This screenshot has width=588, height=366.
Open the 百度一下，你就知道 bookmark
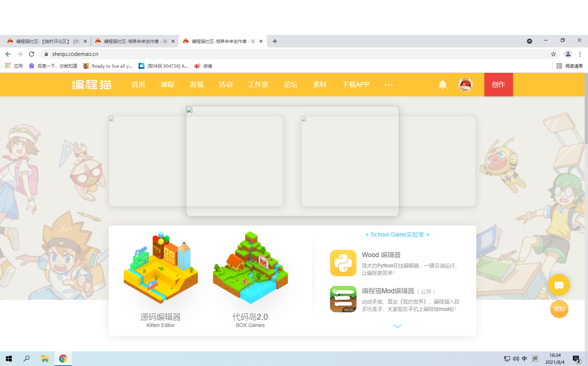point(53,66)
